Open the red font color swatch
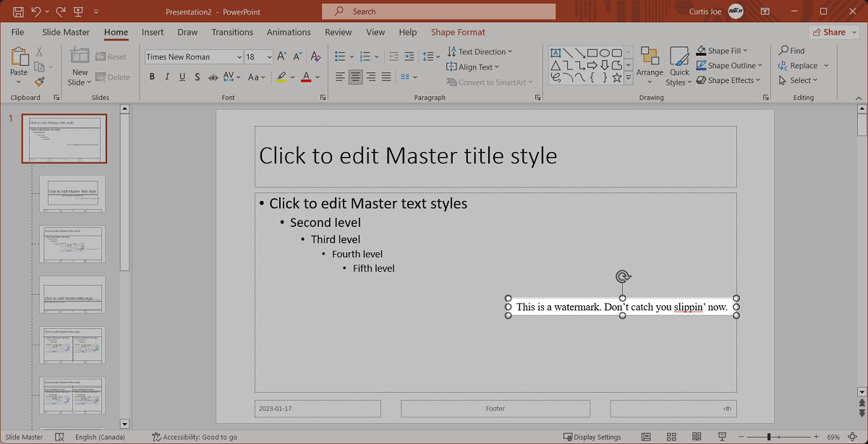Viewport: 868px width, 444px height. pyautogui.click(x=307, y=77)
